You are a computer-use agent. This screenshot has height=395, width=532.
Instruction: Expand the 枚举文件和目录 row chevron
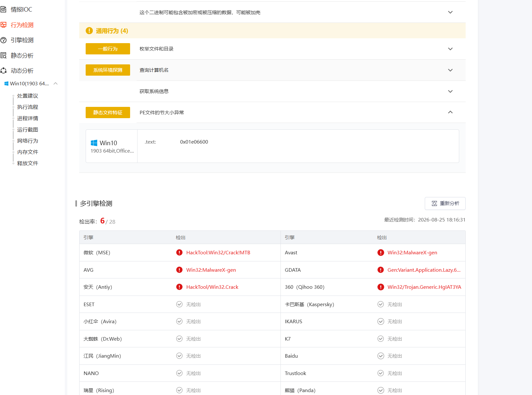coord(450,49)
